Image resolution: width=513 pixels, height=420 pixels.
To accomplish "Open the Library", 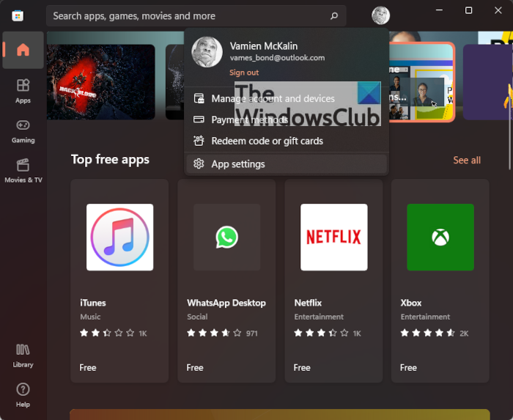I will click(23, 355).
